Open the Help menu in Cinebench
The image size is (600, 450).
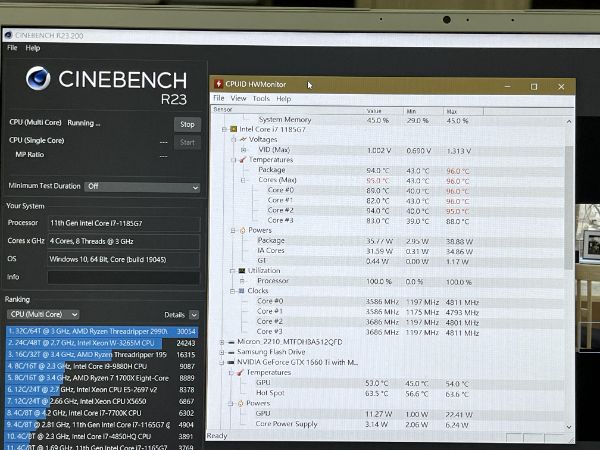pyautogui.click(x=33, y=48)
